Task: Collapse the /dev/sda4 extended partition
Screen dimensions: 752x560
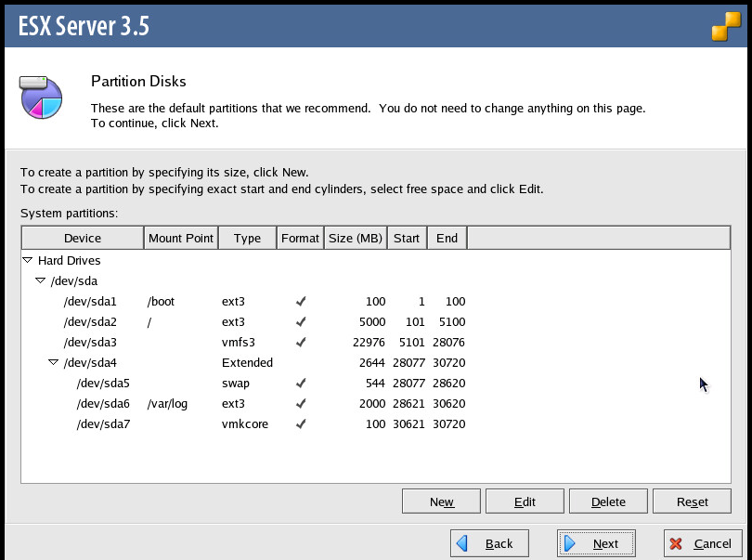Action: point(53,362)
